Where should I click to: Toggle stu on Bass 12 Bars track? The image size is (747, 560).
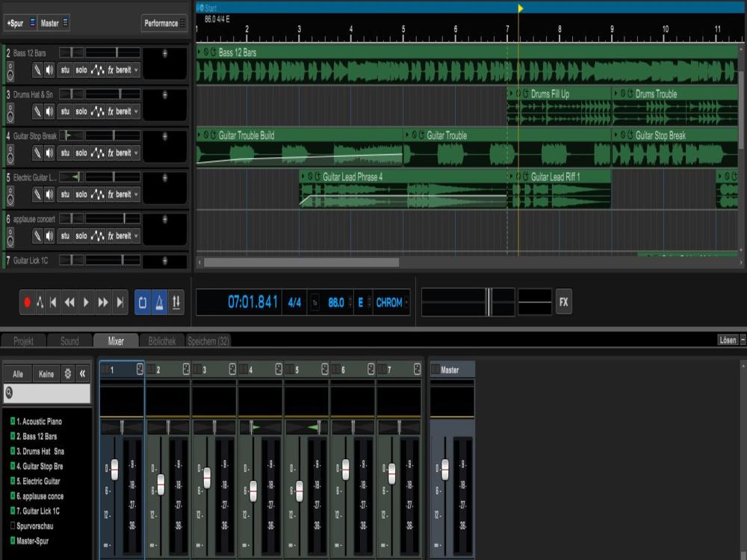(65, 70)
